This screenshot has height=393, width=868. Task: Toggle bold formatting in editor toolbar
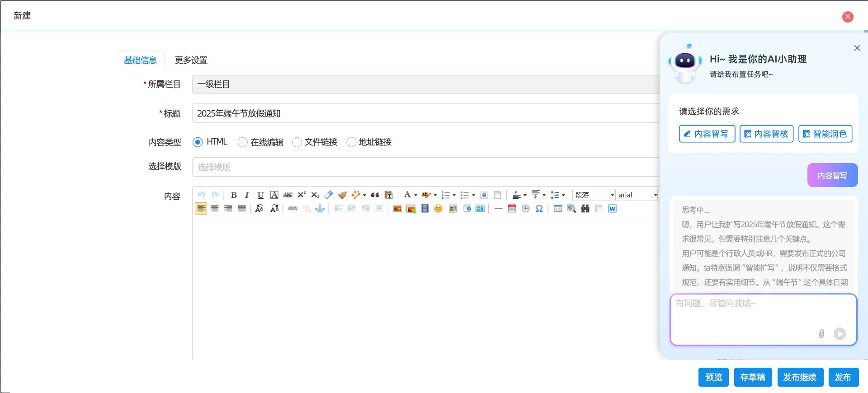coord(234,195)
